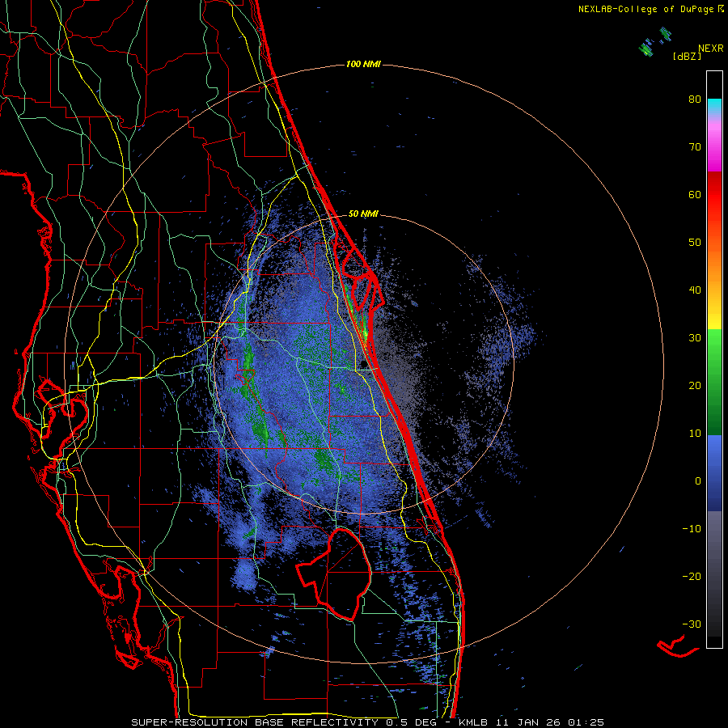728x728 pixels.
Task: Pick the blue segment of the color bar
Action: (714, 472)
